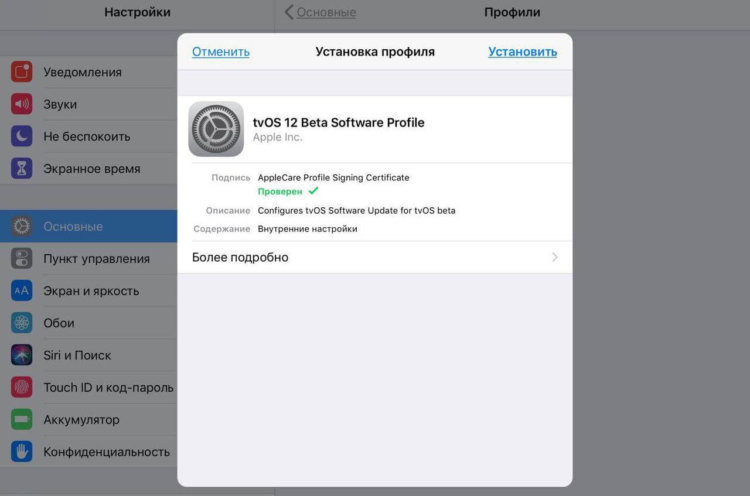Tap the Звуки sounds speaker icon
Image resolution: width=750 pixels, height=496 pixels.
(x=22, y=104)
